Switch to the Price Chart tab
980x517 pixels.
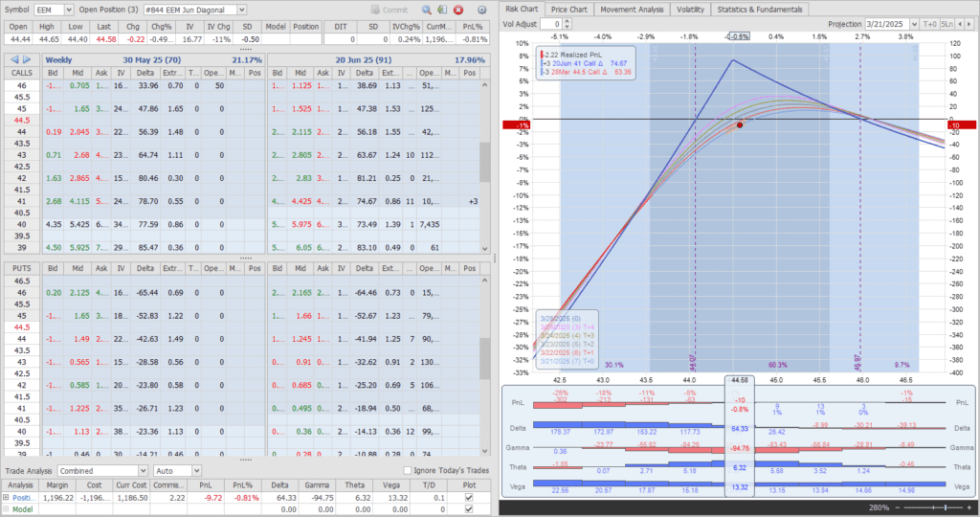point(568,10)
